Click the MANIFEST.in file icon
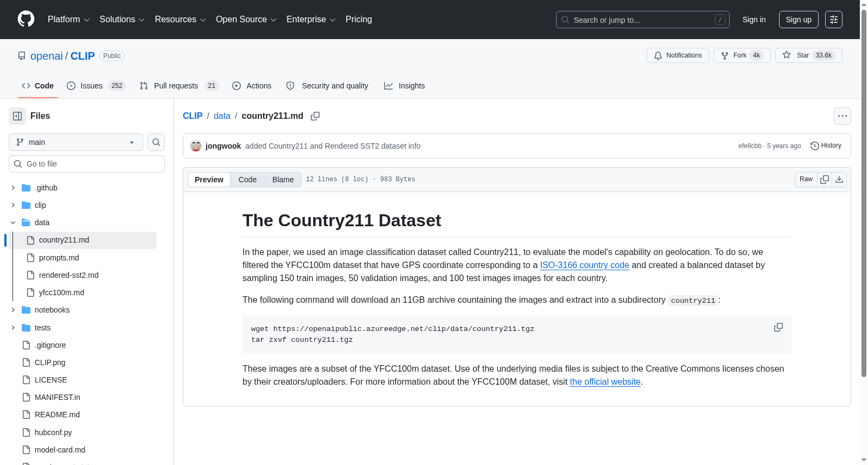 26,397
